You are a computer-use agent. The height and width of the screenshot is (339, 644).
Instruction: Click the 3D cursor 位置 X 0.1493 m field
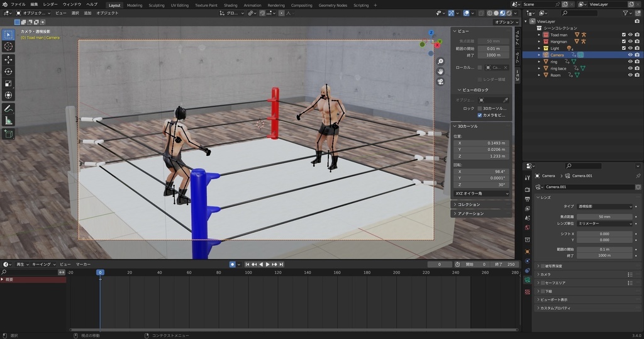(x=481, y=143)
